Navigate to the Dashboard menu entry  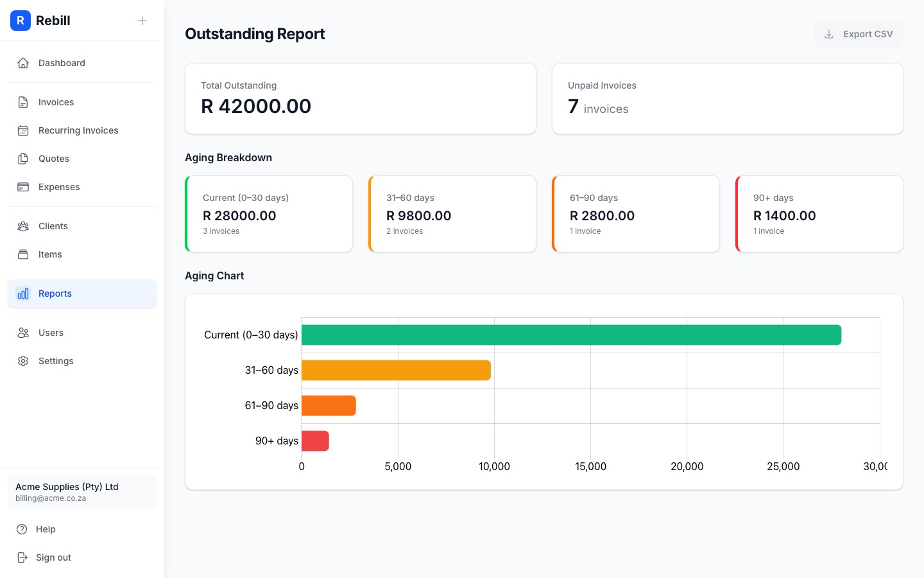62,63
